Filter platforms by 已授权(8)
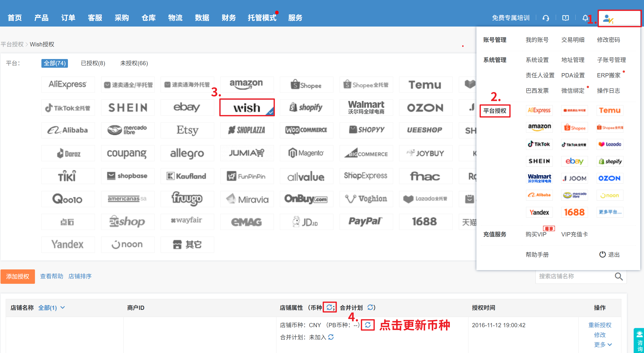 click(x=93, y=63)
